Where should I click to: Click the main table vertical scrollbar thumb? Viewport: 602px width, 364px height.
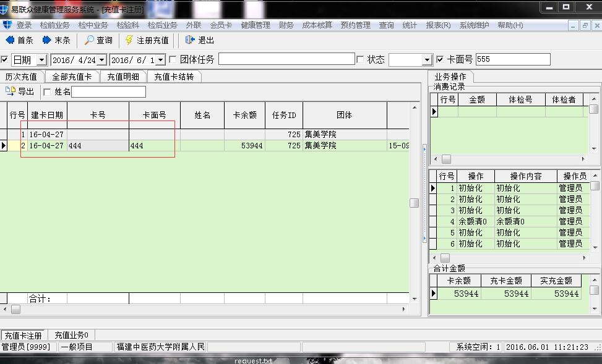[x=415, y=203]
